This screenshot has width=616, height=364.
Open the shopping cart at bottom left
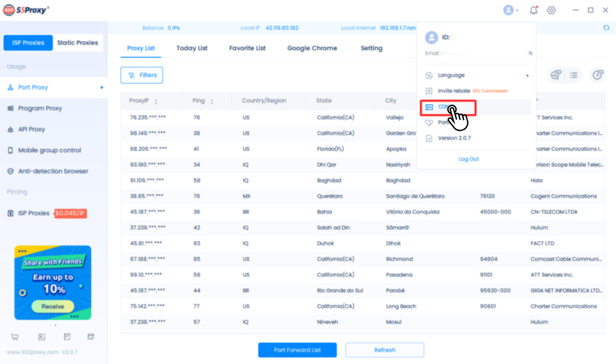point(15,336)
